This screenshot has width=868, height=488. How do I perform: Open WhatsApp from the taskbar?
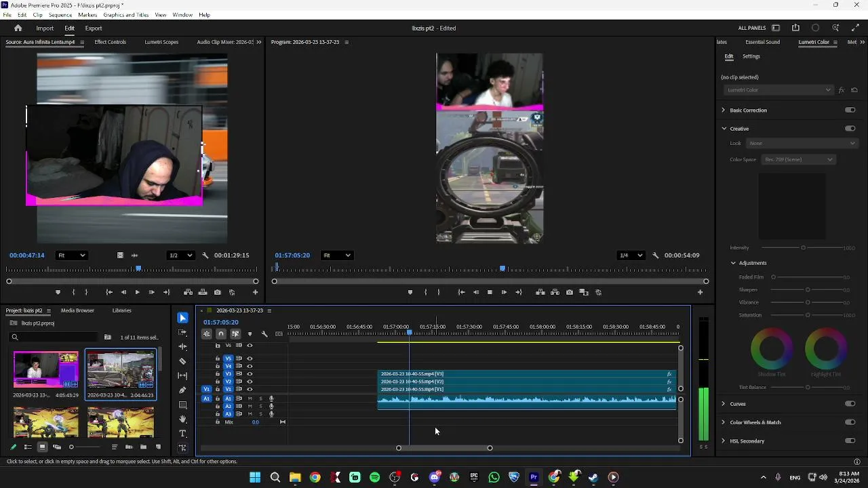click(x=494, y=477)
